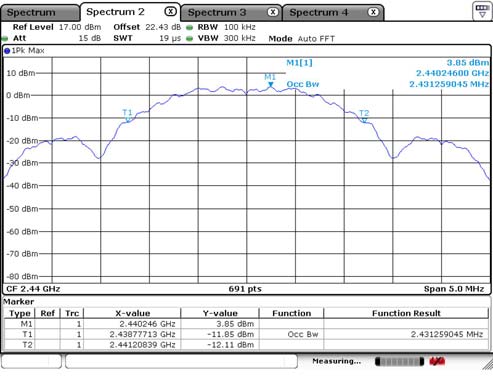493x383 pixels.
Task: Click the X-value column header
Action: 132,313
